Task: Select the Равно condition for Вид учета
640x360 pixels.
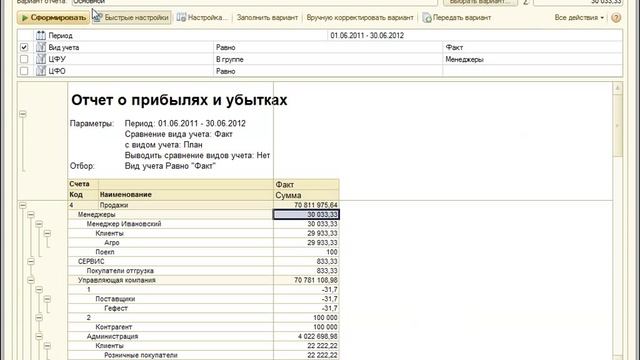Action: [226, 47]
